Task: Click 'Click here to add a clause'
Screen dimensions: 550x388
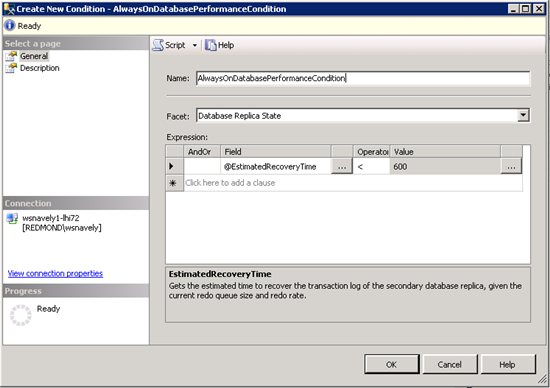Action: pyautogui.click(x=230, y=183)
